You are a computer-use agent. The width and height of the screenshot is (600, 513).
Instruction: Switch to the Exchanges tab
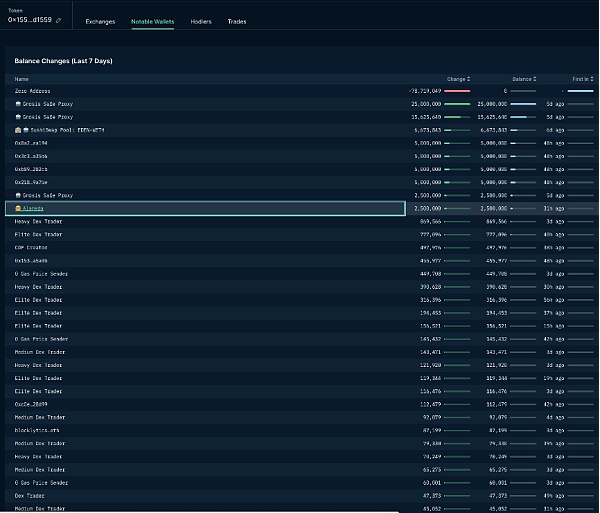[x=100, y=21]
